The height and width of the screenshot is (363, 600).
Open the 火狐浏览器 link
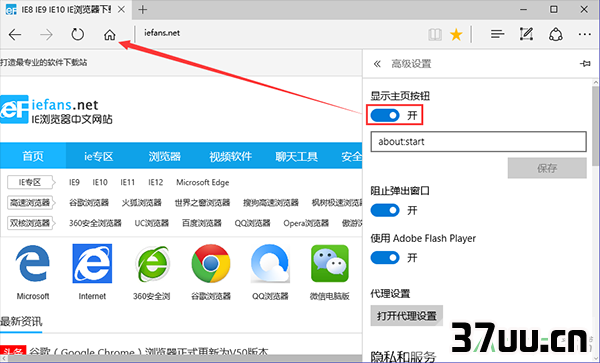142,202
